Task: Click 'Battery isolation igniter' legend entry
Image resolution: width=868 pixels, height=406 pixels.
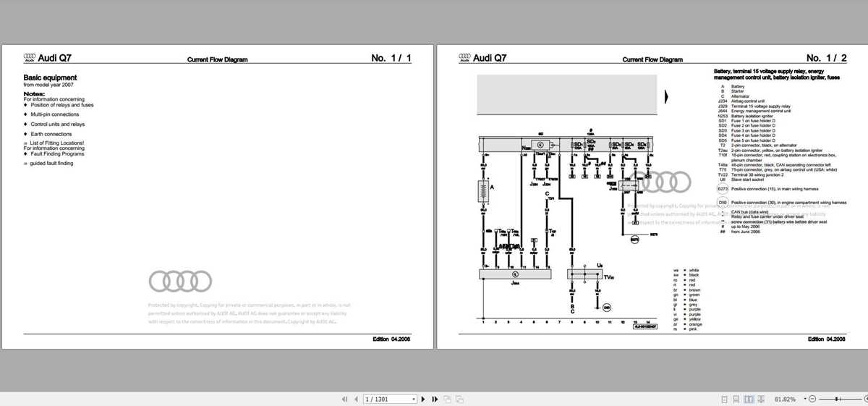Action: (x=752, y=116)
